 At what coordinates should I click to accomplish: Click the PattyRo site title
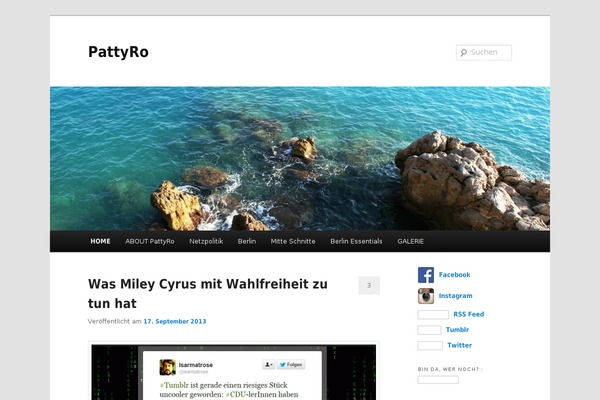[118, 52]
